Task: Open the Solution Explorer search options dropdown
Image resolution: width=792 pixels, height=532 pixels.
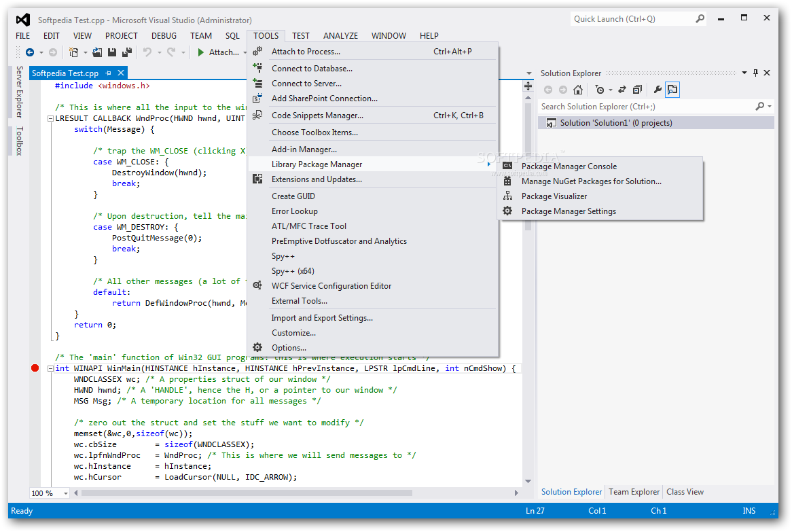Action: click(x=770, y=106)
